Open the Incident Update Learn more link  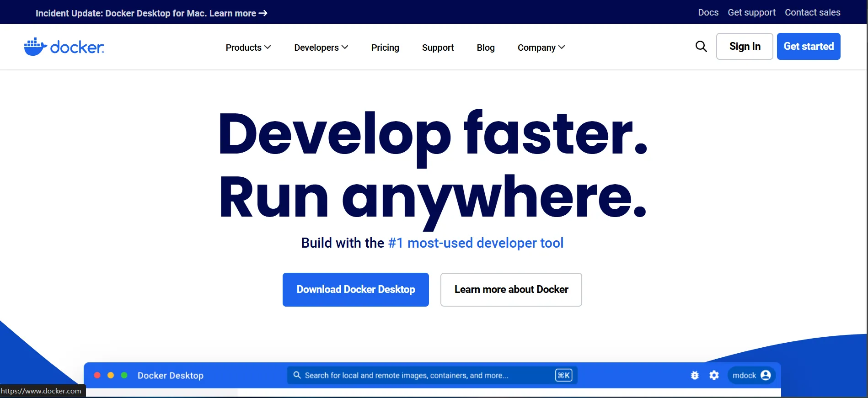click(x=151, y=13)
